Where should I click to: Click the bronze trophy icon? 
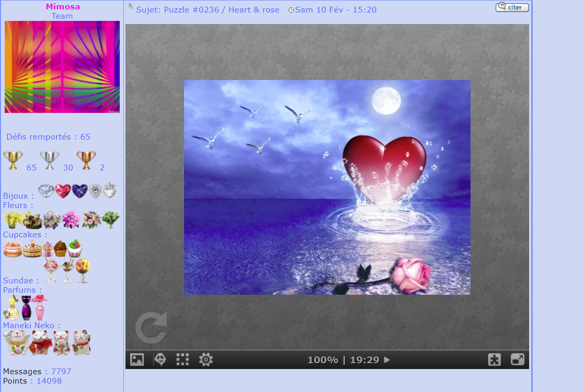tap(86, 160)
